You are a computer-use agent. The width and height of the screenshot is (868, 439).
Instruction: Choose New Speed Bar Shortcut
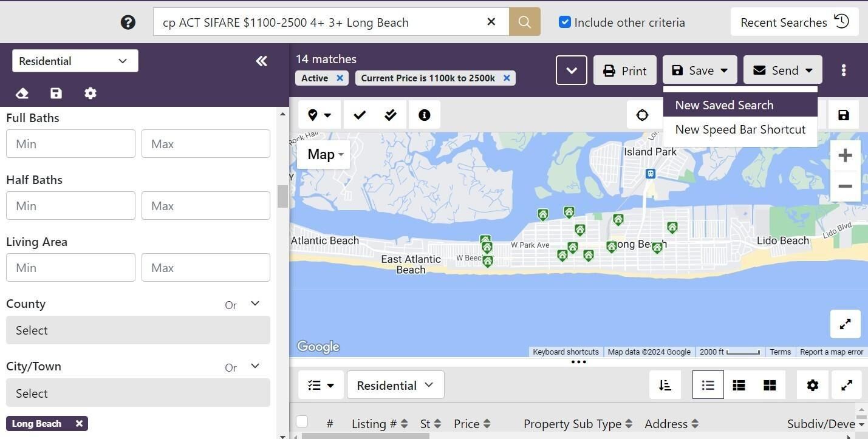[740, 129]
